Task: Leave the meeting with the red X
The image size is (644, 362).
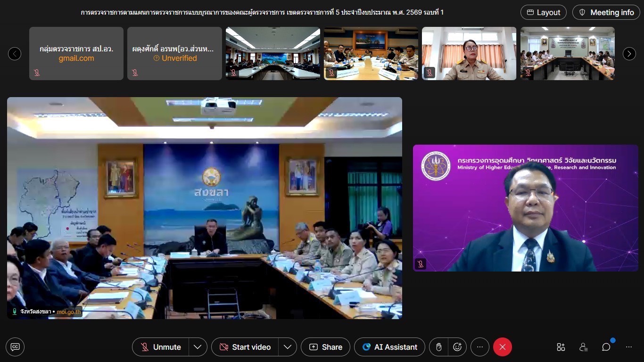Action: coord(502,347)
